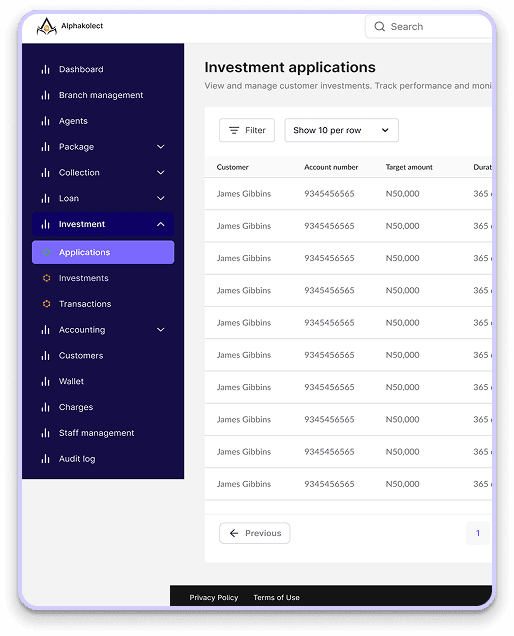Click the orange Investments bullet icon
This screenshot has height=636, width=514.
tap(47, 278)
